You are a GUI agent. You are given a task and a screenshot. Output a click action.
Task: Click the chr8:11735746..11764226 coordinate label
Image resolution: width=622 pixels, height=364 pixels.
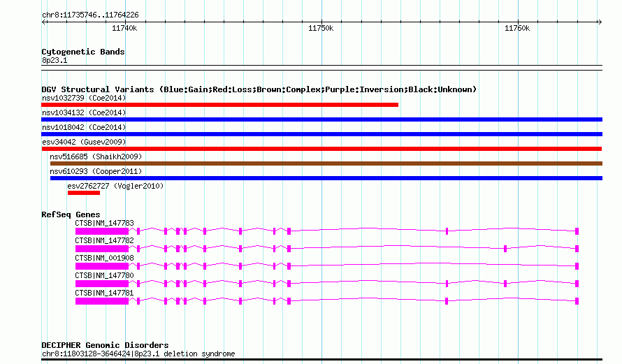pos(90,15)
